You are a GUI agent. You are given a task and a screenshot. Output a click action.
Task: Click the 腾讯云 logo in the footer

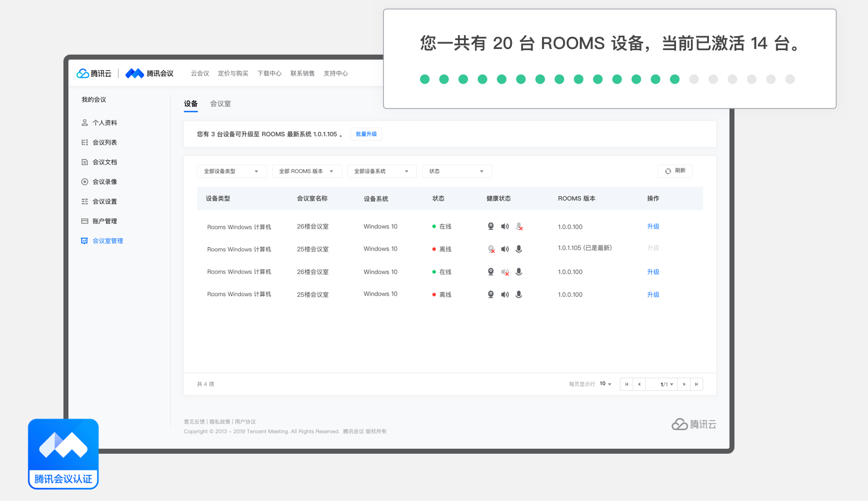click(694, 424)
